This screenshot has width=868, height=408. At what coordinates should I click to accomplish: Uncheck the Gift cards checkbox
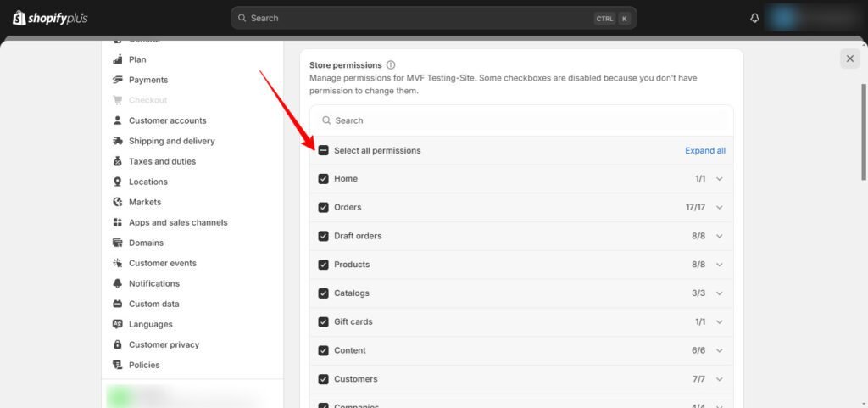[323, 321]
